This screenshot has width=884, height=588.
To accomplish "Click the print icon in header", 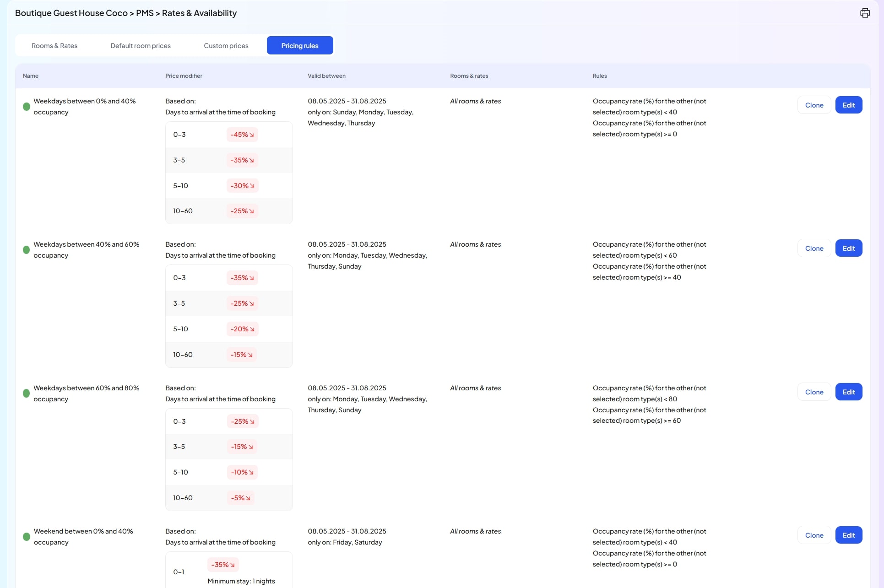I will (x=865, y=13).
